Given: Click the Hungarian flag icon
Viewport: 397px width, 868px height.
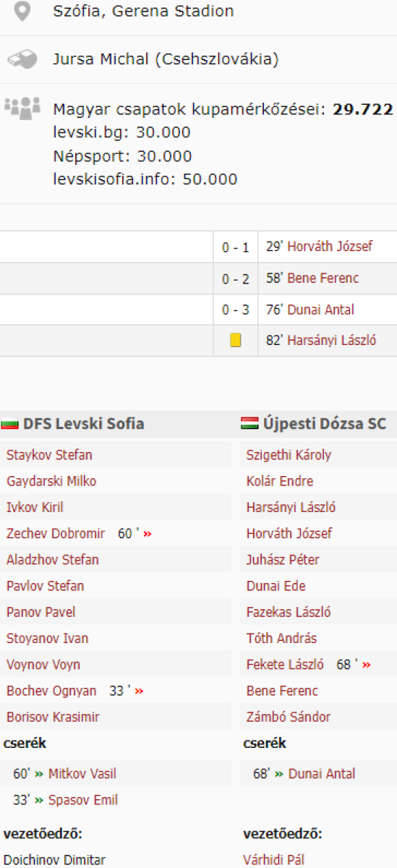Looking at the screenshot, I should [249, 425].
